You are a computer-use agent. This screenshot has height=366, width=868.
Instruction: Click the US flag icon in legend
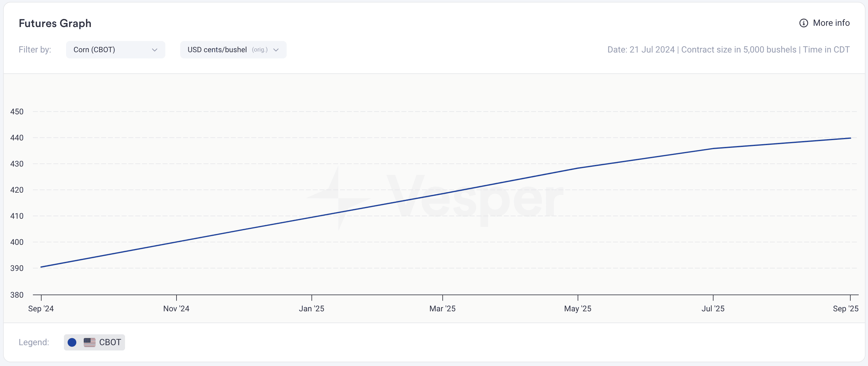pyautogui.click(x=90, y=342)
